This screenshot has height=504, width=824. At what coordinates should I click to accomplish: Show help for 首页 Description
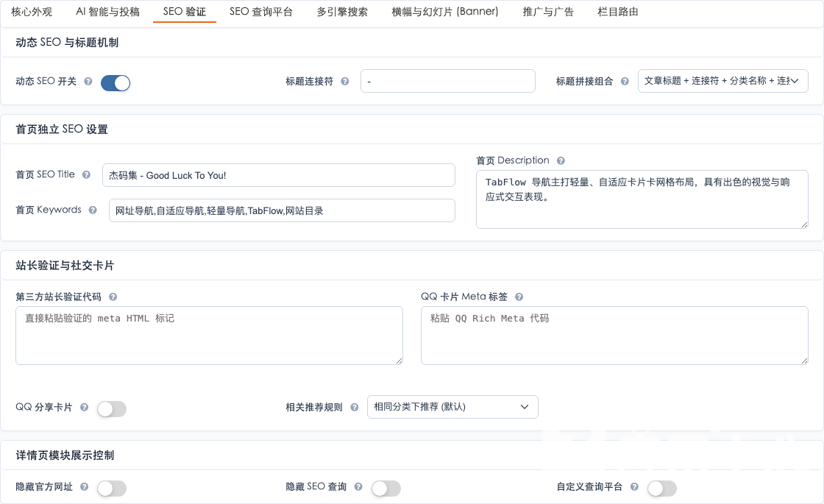coord(561,161)
